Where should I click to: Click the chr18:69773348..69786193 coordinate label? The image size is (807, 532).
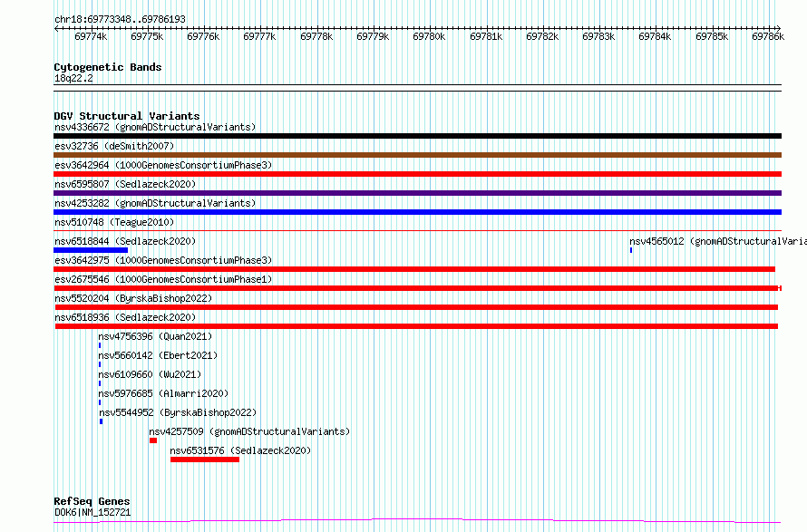[120, 20]
